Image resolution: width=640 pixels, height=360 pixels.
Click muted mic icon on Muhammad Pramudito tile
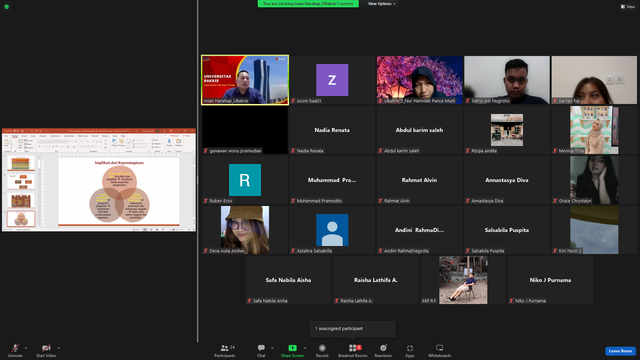(293, 201)
